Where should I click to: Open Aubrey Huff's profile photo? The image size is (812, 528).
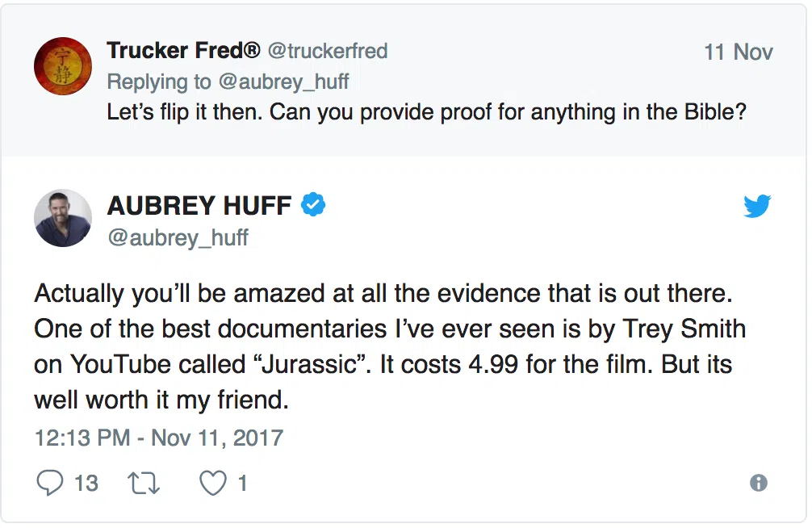(62, 218)
